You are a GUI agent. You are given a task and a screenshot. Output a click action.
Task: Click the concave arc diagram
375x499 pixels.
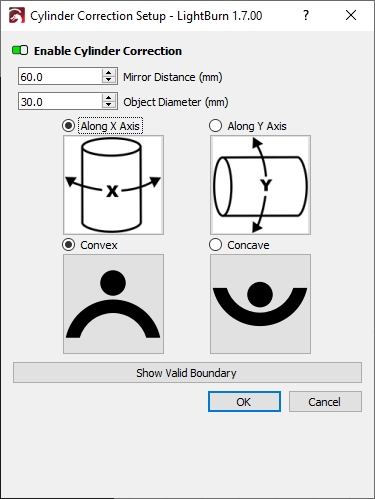[260, 304]
